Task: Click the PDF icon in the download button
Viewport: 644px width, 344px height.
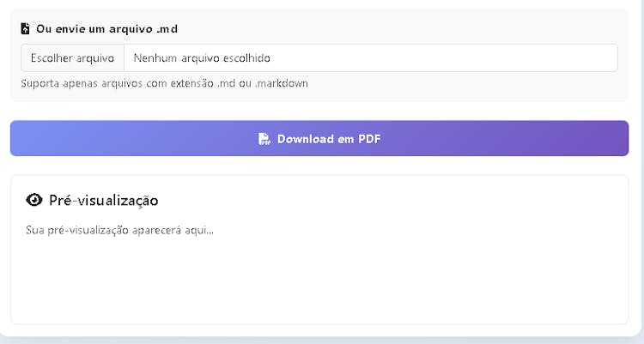Action: click(264, 139)
